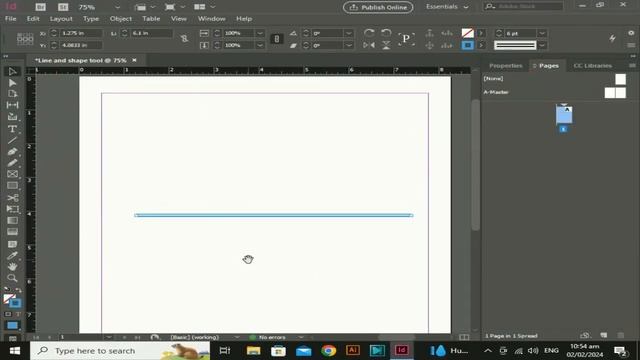This screenshot has width=640, height=360.
Task: Select the Page tool
Action: pos(12,94)
